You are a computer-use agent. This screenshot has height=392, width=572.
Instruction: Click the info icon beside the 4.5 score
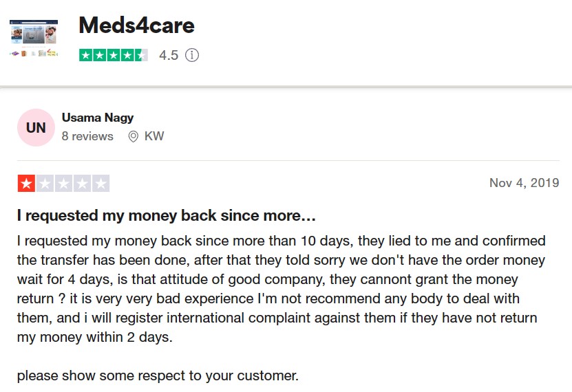[x=192, y=56]
